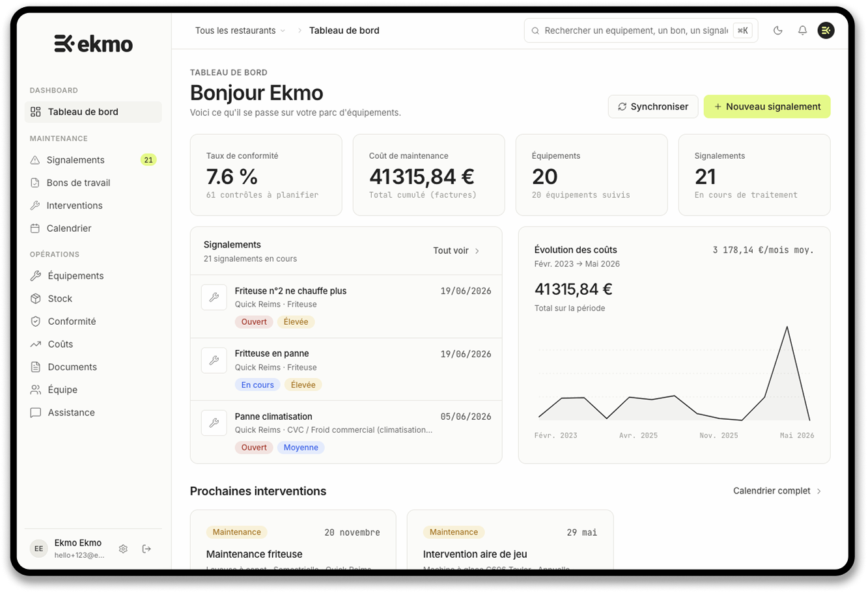Screen dimensions: 868x593
Task: Open Documents in sidebar
Action: (93, 367)
